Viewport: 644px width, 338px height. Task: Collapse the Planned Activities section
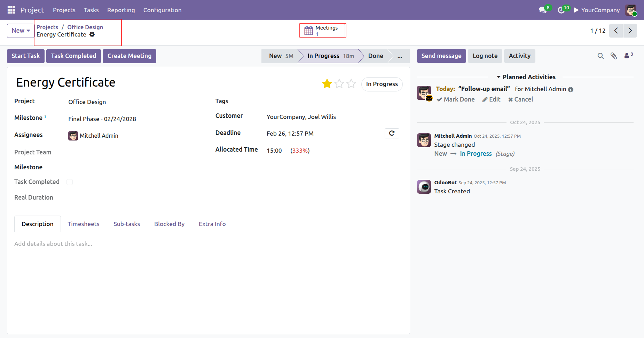click(x=526, y=77)
